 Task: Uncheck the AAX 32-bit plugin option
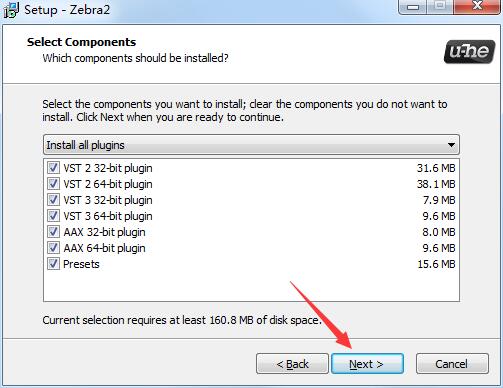point(53,232)
